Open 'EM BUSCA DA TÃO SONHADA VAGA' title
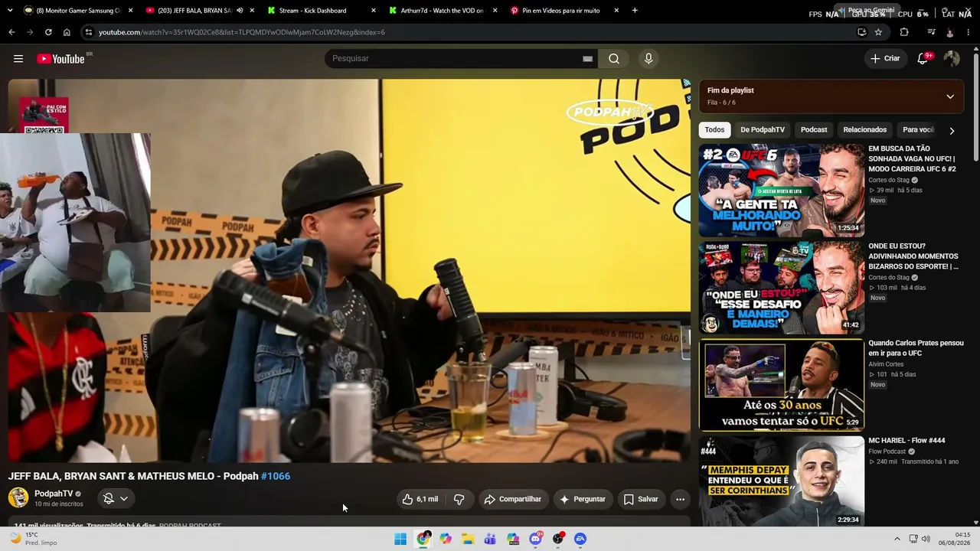The image size is (980, 551). (913, 159)
